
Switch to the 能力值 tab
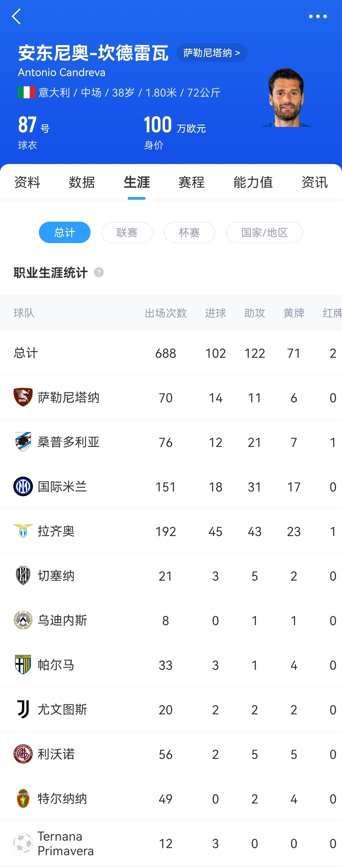click(253, 182)
